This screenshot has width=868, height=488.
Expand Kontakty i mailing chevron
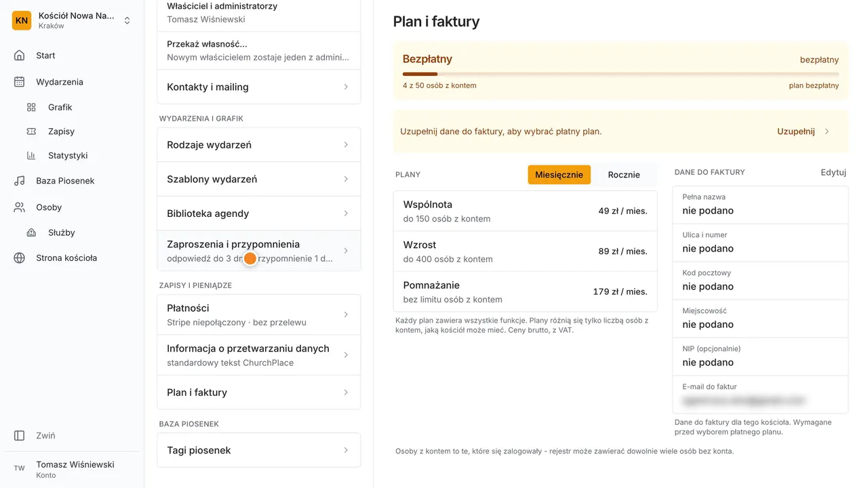(x=346, y=87)
